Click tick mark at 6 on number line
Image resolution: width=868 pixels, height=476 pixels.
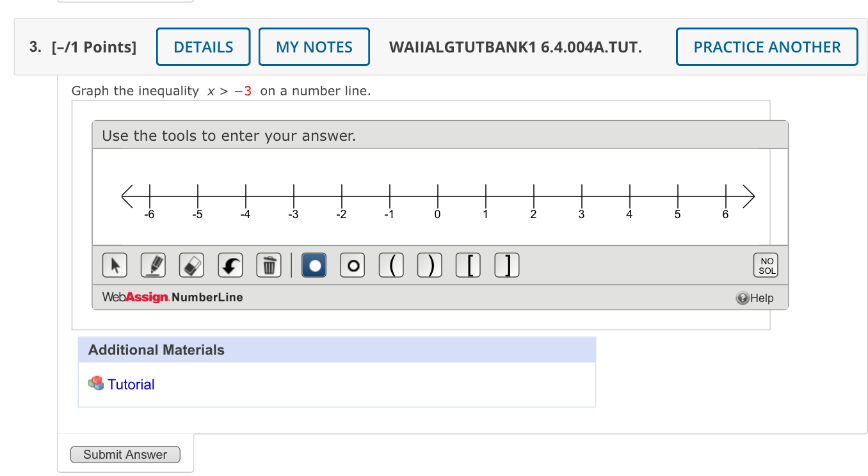(726, 195)
